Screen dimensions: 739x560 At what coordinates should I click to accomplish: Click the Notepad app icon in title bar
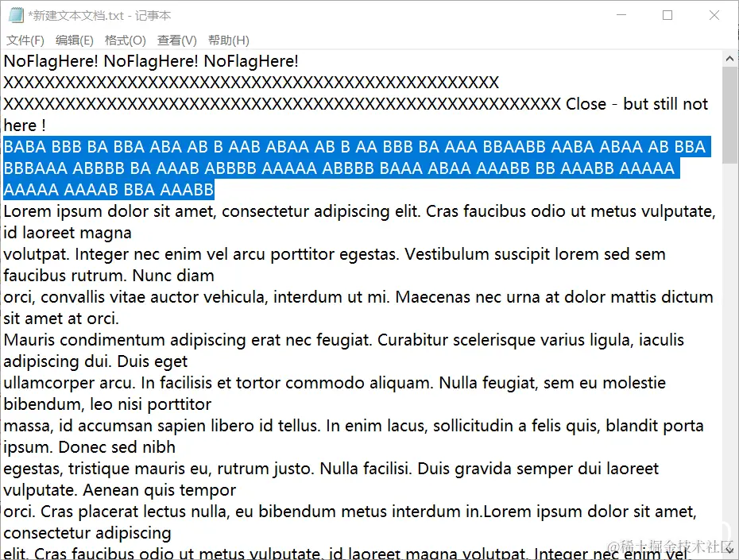16,15
